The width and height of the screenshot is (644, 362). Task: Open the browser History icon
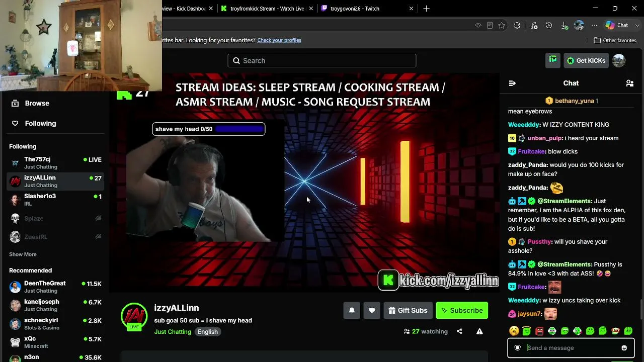coord(549,25)
